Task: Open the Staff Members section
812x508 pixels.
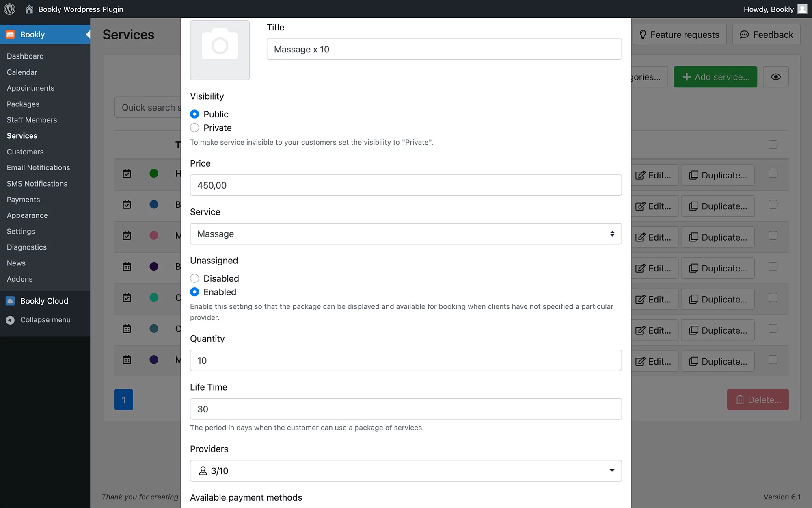Action: 32,119
